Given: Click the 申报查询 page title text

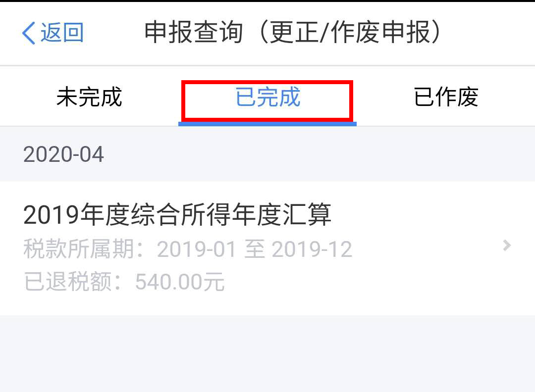Looking at the screenshot, I should tap(194, 32).
